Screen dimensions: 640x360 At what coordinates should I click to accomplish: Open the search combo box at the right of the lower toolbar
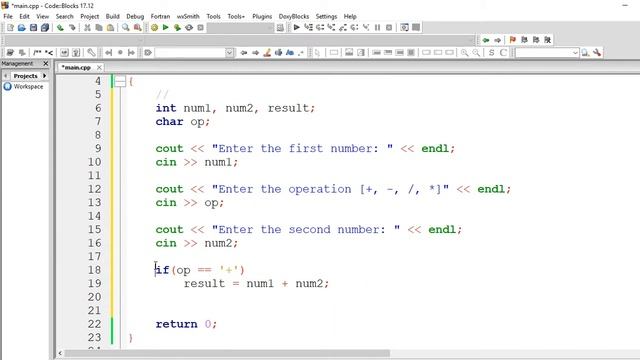547,53
